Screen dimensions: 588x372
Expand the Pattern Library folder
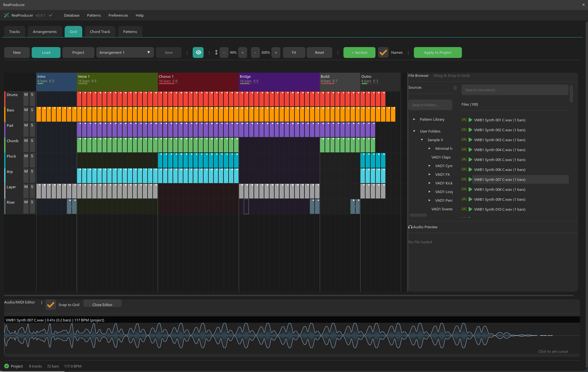[x=414, y=119]
